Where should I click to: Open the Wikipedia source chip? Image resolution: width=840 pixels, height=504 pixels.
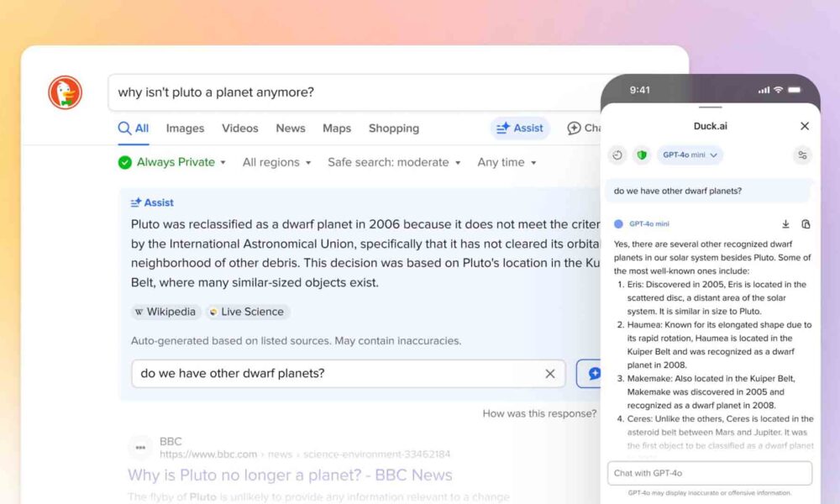(165, 312)
